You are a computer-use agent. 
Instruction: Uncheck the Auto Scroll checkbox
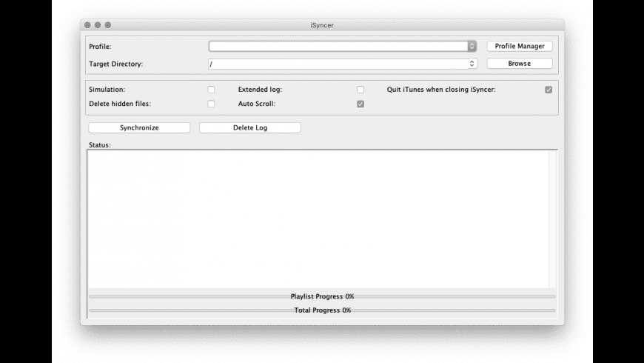click(x=360, y=104)
